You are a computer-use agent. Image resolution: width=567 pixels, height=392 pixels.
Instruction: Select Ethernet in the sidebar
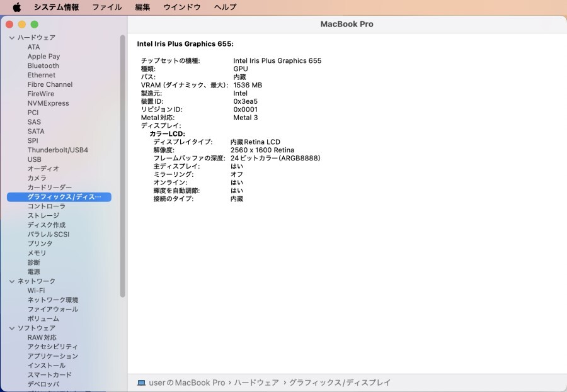coord(42,75)
